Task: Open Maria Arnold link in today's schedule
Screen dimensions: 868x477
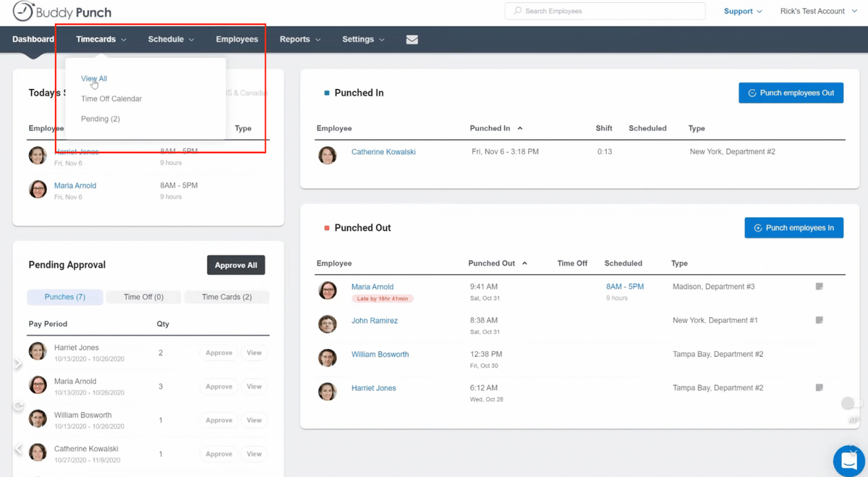Action: [75, 185]
